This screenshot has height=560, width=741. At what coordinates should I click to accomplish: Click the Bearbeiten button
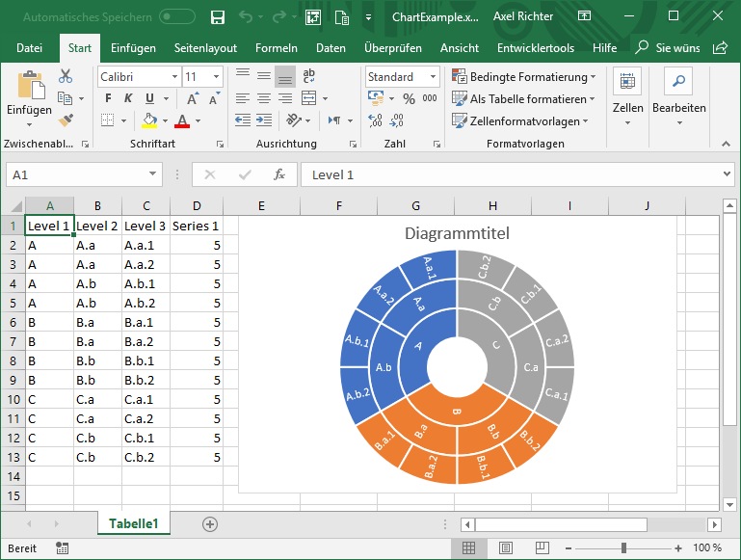coord(678,94)
